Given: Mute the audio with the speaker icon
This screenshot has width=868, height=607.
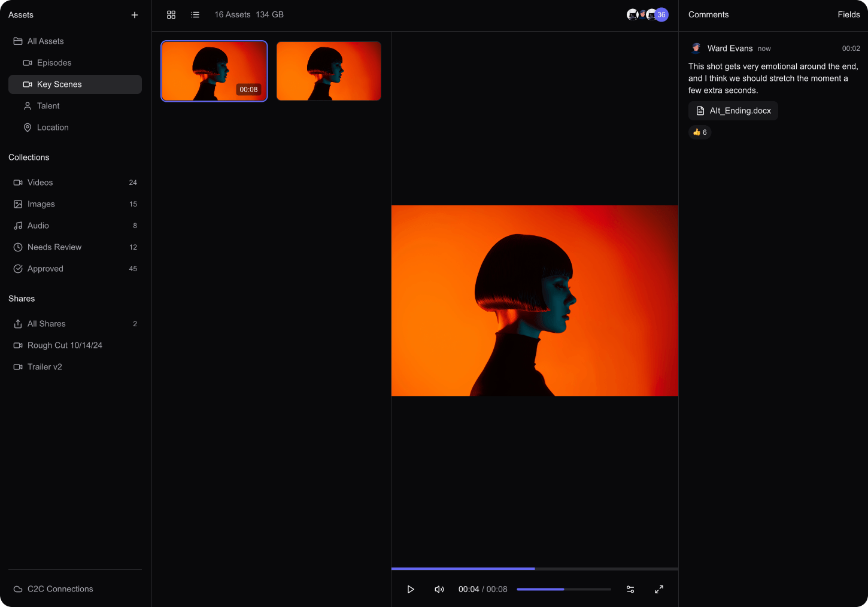Looking at the screenshot, I should coord(439,590).
